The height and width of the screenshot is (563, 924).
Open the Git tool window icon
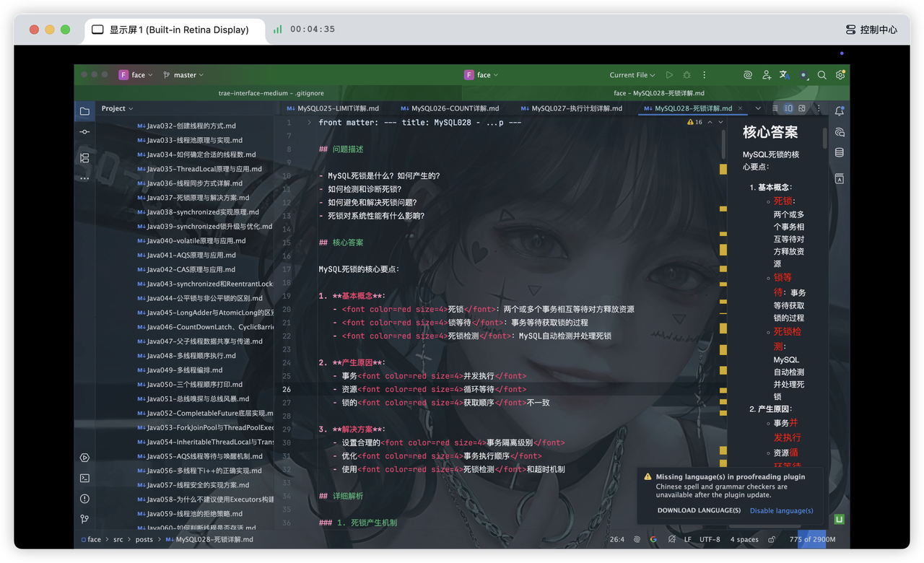[84, 518]
